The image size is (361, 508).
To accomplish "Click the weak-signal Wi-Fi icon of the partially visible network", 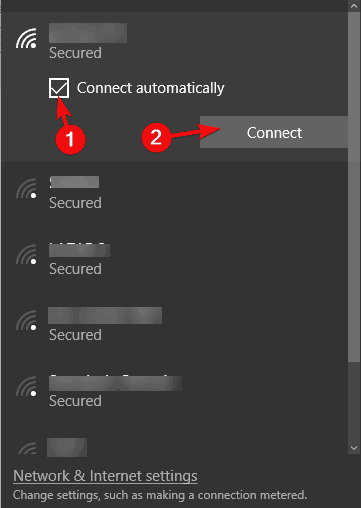I will pos(27,448).
